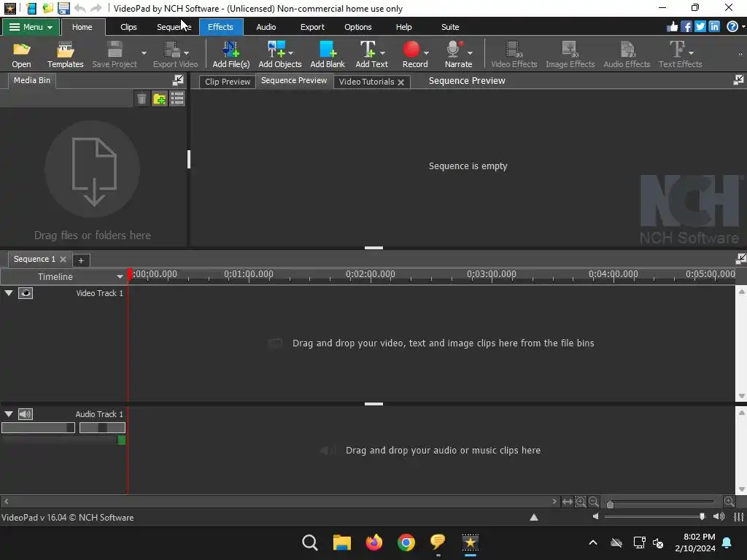Open the Audio ribbon tab
The height and width of the screenshot is (560, 747).
[266, 27]
